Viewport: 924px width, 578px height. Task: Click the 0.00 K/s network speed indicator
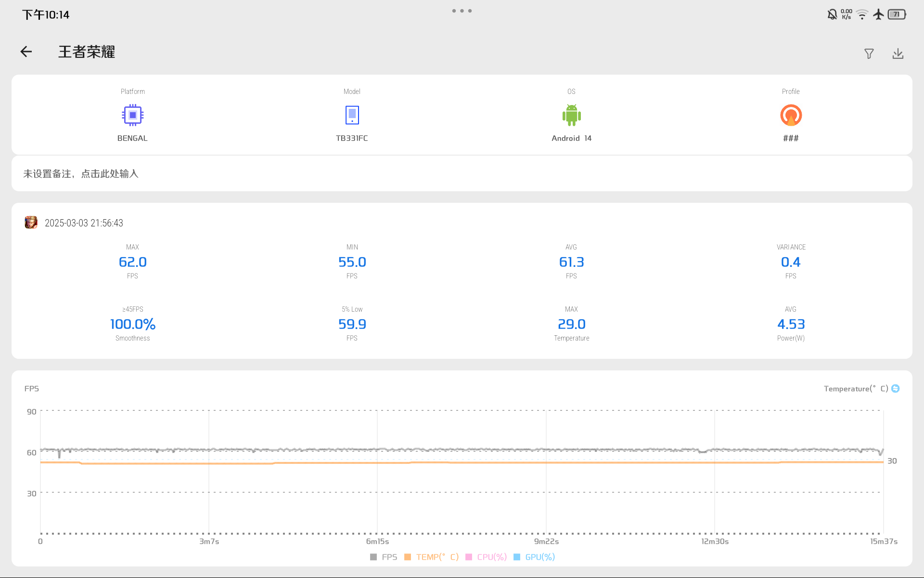(x=847, y=14)
